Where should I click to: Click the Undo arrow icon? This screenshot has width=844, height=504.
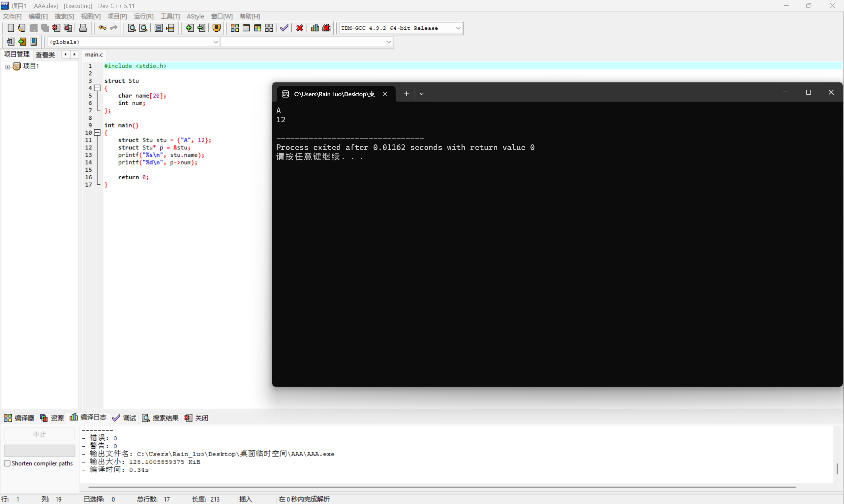(x=102, y=28)
